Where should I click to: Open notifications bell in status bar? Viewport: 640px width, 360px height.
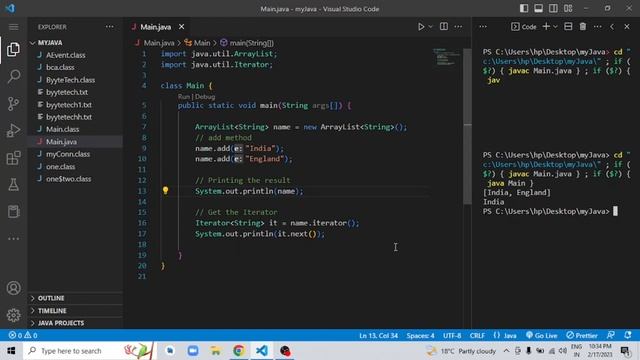[628, 335]
